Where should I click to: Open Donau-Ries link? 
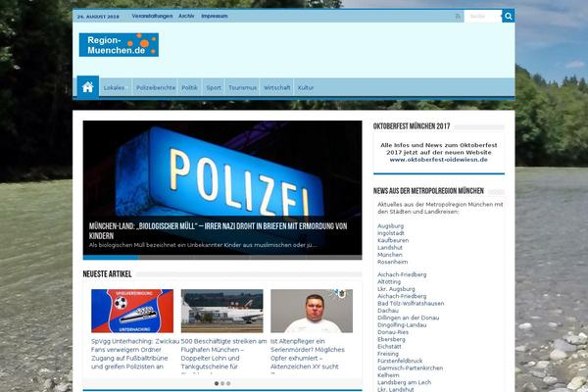[393, 332]
